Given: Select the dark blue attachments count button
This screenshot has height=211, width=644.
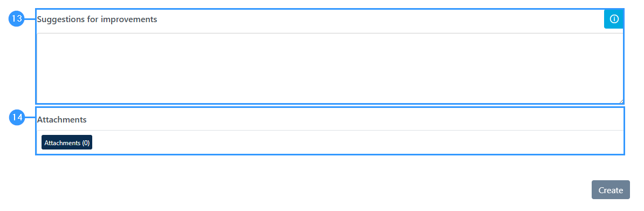Looking at the screenshot, I should (67, 142).
